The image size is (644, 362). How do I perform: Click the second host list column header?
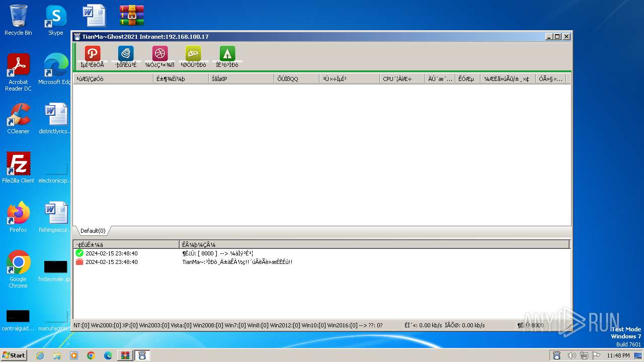181,79
